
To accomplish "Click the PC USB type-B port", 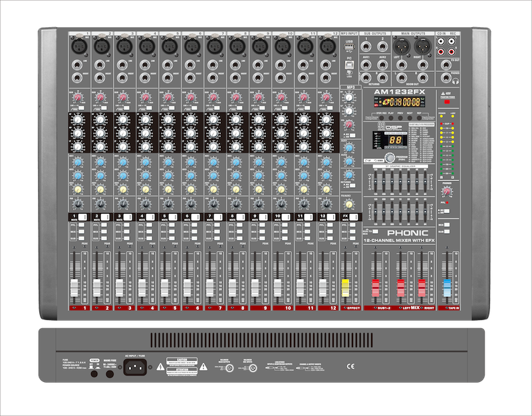I will pyautogui.click(x=349, y=65).
